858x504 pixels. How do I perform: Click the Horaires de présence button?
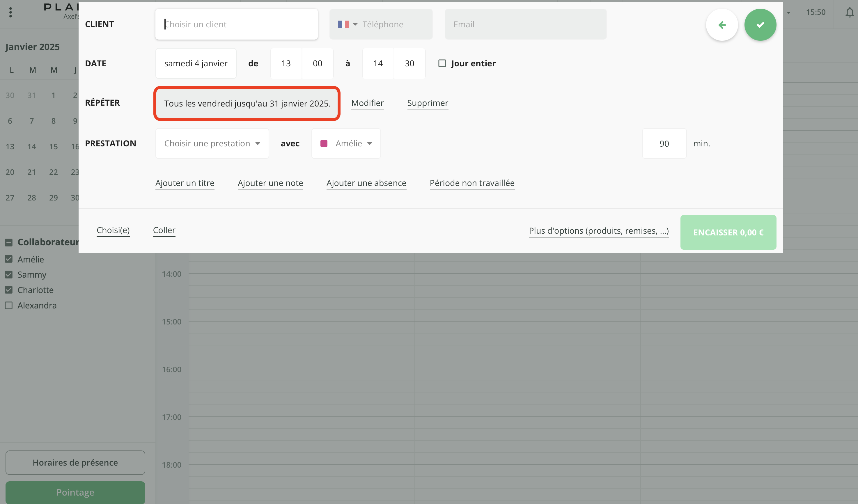pos(75,462)
